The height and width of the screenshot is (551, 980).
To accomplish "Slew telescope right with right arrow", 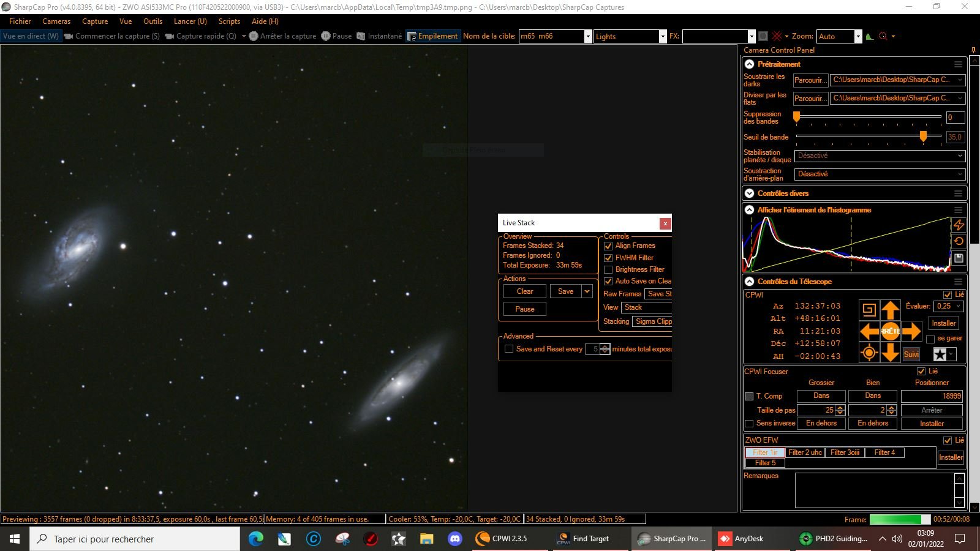I will (911, 331).
